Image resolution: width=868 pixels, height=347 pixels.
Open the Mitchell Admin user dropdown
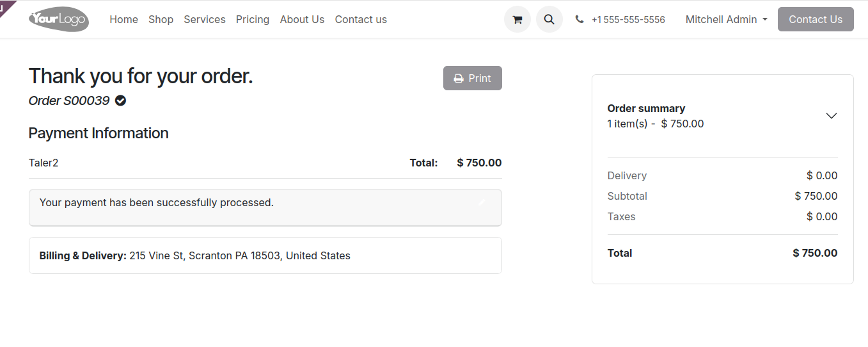726,19
